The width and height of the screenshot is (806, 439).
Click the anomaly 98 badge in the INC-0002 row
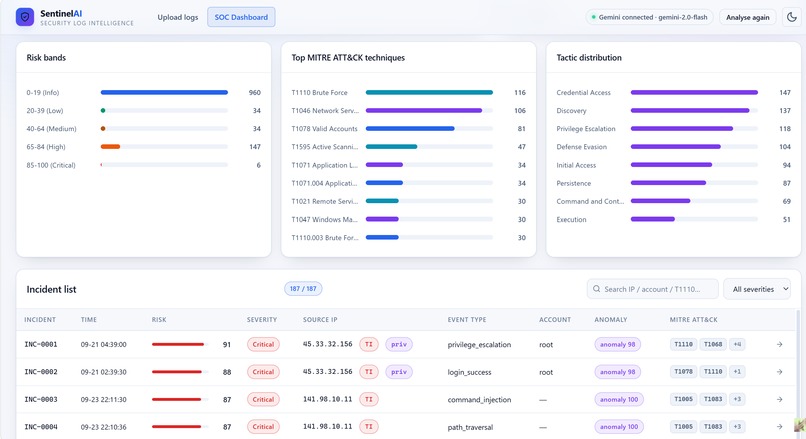click(x=617, y=372)
